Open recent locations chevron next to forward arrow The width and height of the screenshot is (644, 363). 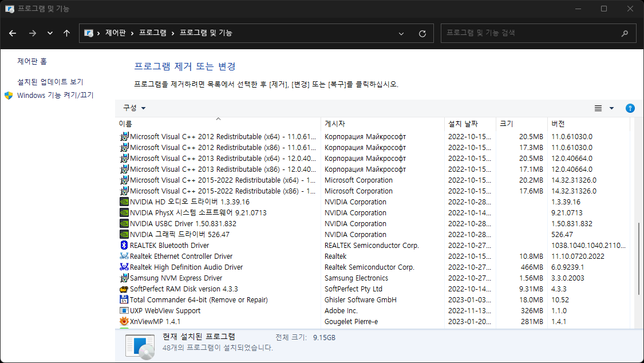pyautogui.click(x=50, y=33)
